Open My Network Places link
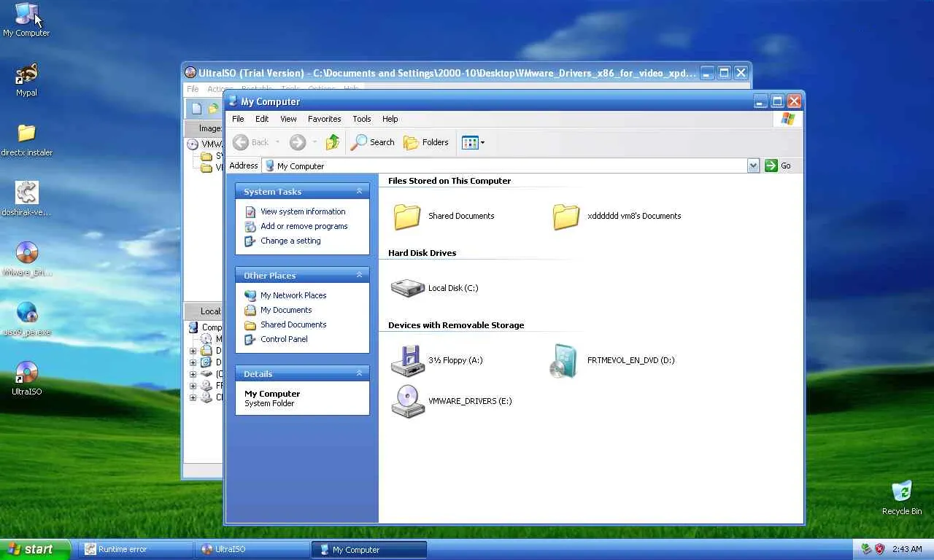 (x=293, y=295)
